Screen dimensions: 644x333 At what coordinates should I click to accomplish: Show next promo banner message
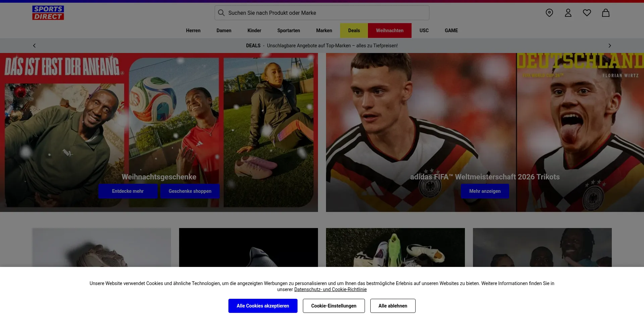click(x=609, y=46)
